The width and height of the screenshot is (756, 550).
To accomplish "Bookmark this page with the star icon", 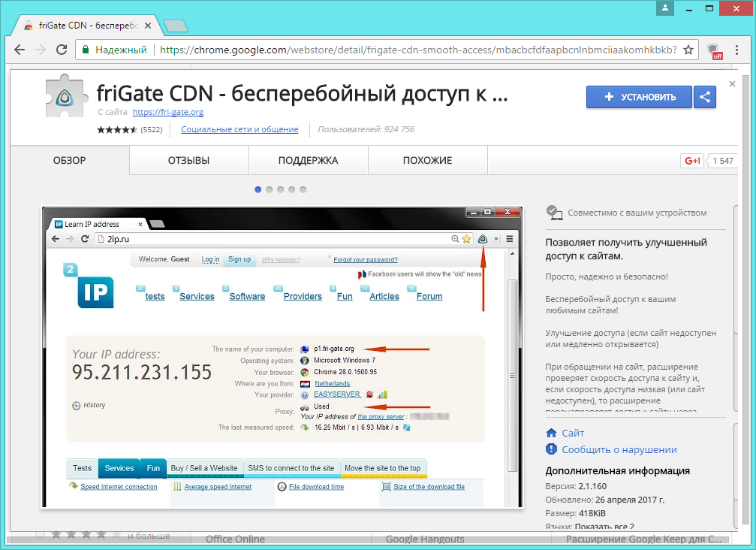I will (688, 50).
